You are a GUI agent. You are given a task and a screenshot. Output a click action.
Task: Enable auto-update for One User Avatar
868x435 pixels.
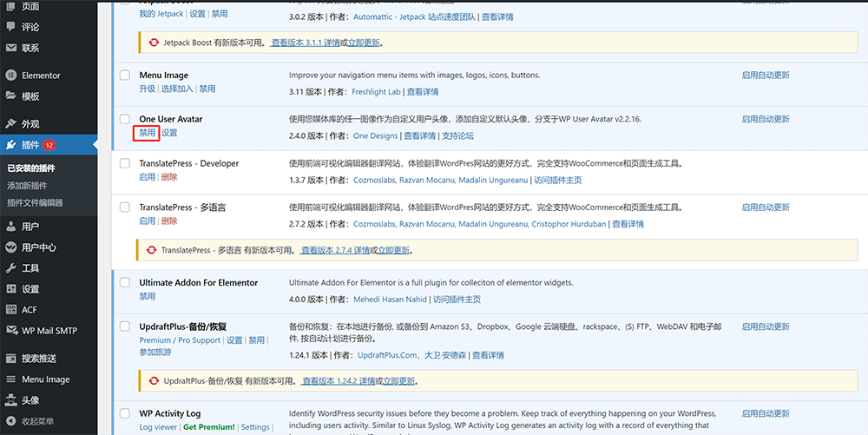click(766, 119)
